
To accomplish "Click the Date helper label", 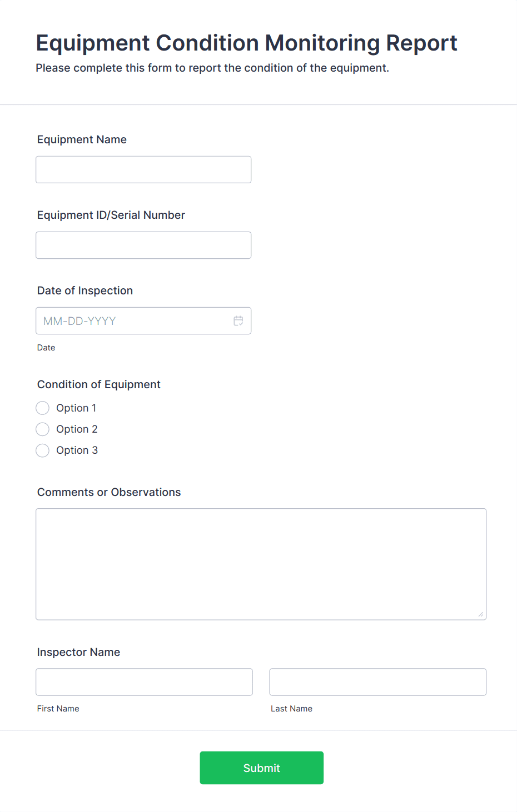I will pos(46,347).
